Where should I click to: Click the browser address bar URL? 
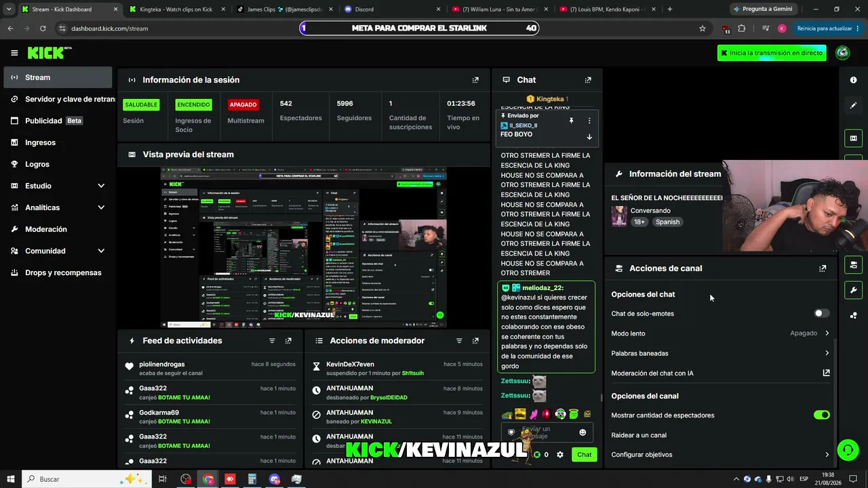point(110,28)
